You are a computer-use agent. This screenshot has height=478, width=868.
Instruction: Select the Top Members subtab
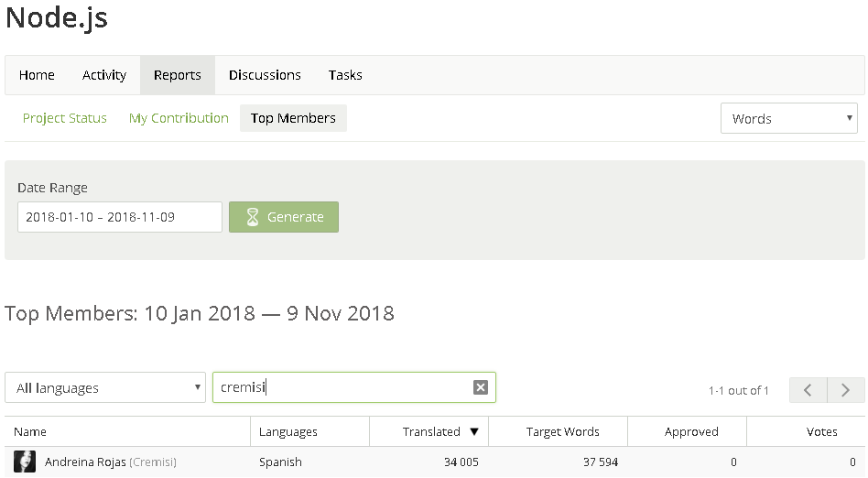[x=293, y=118]
